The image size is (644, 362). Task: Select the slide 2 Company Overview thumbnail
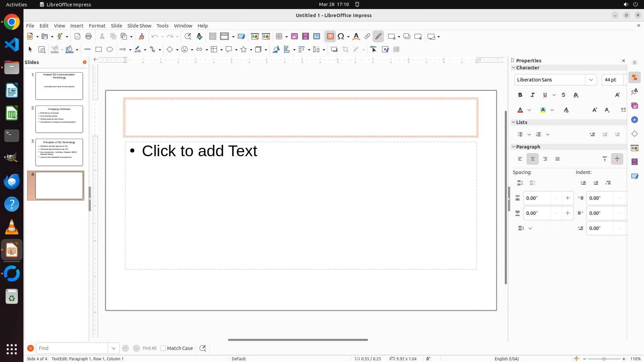pos(59,119)
